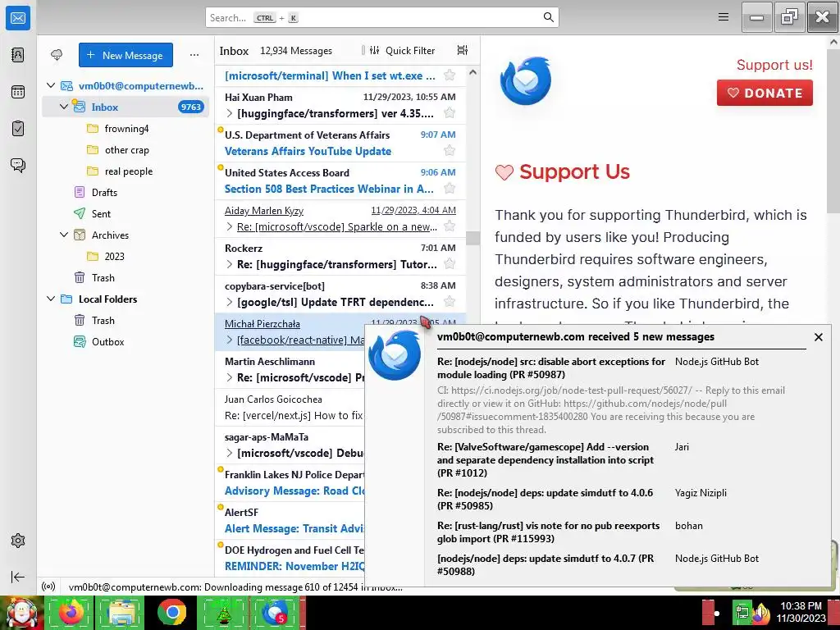The image size is (840, 630).
Task: Close the new messages notification
Action: pyautogui.click(x=818, y=337)
